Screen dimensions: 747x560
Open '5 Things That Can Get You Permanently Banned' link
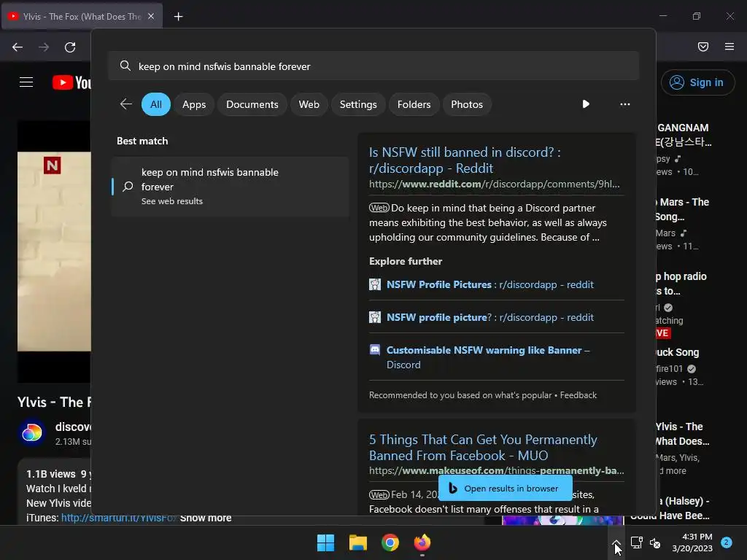click(x=483, y=447)
